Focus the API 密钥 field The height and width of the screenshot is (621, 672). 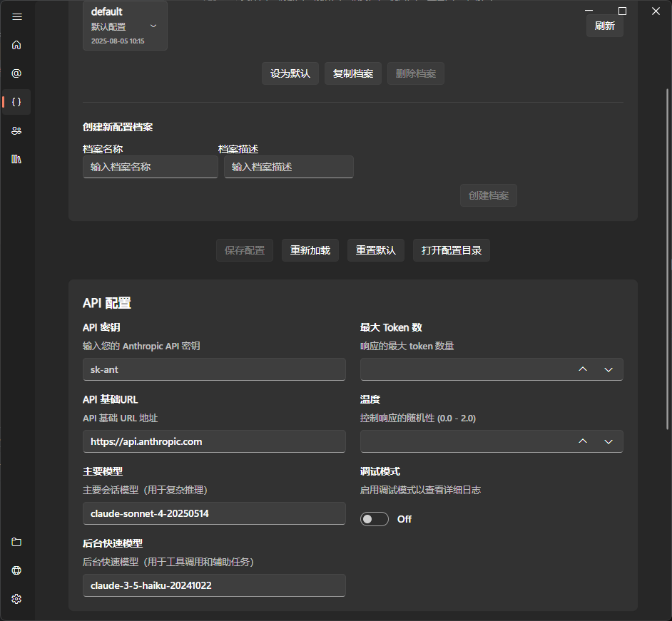point(214,369)
